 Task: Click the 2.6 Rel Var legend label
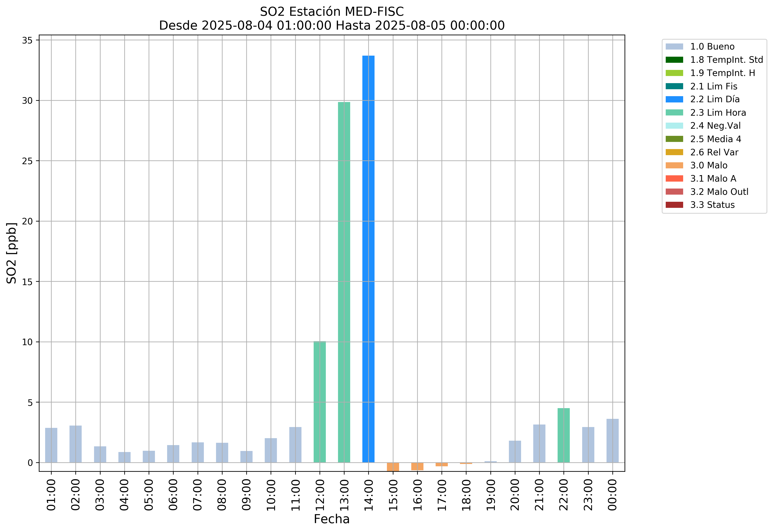tap(714, 152)
